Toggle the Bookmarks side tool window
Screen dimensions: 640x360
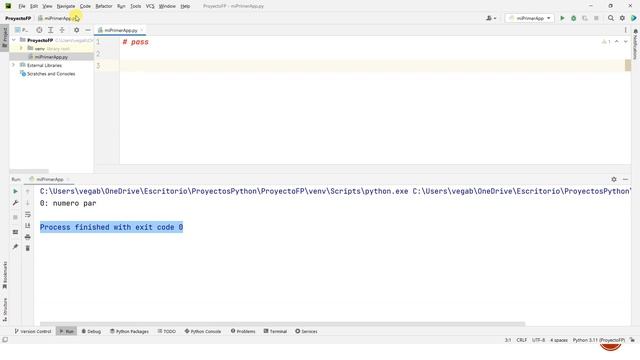click(x=4, y=275)
